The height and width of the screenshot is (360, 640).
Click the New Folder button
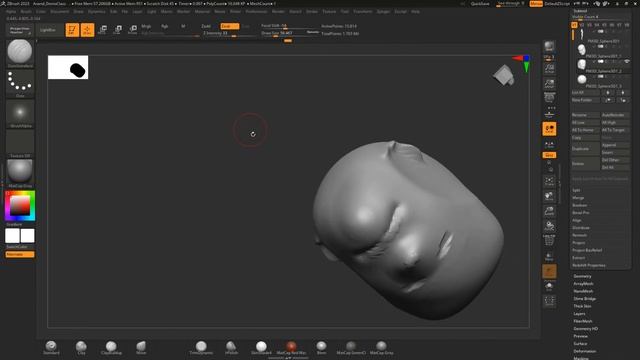coord(585,100)
